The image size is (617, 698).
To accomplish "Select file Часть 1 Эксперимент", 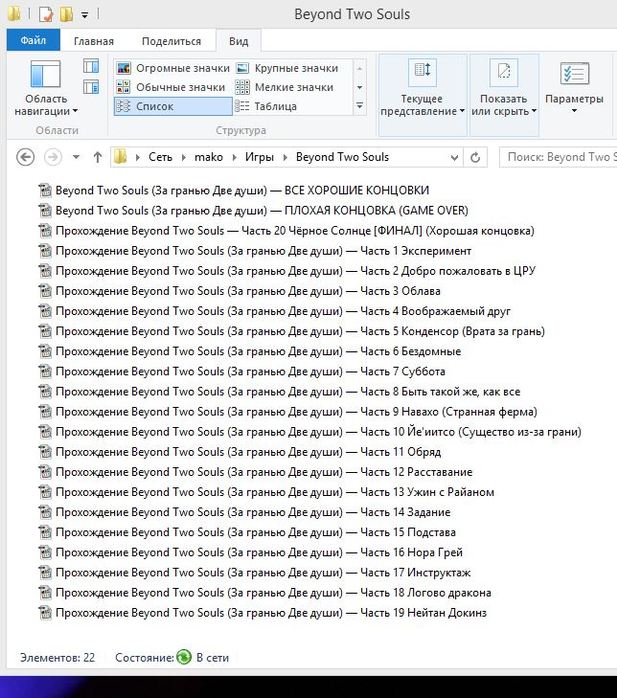I will [255, 251].
